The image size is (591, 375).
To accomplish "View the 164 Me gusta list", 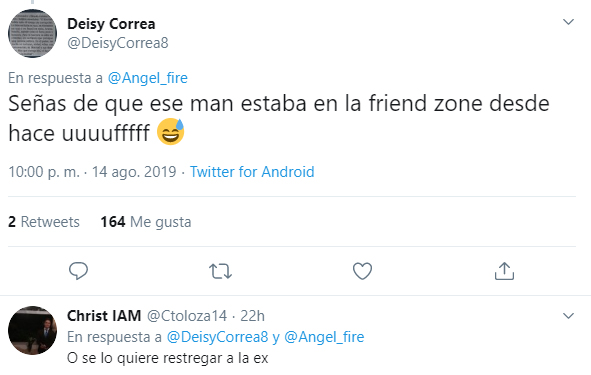I will click(x=145, y=222).
